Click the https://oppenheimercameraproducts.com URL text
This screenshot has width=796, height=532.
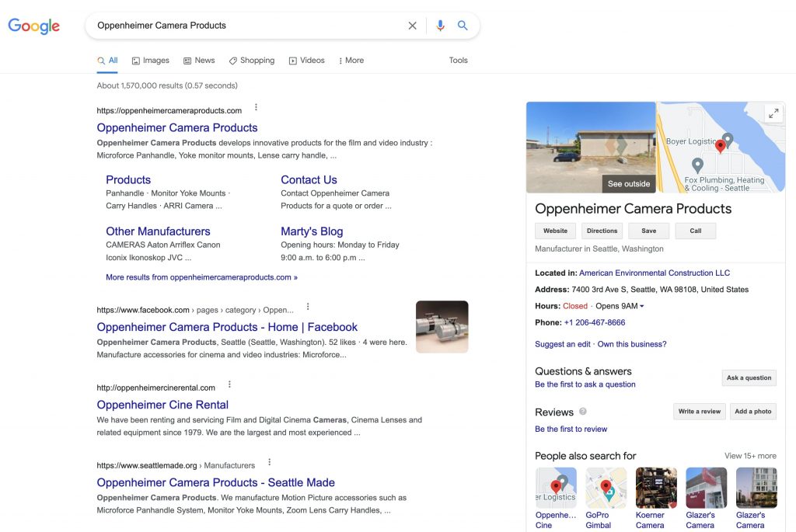coord(169,110)
